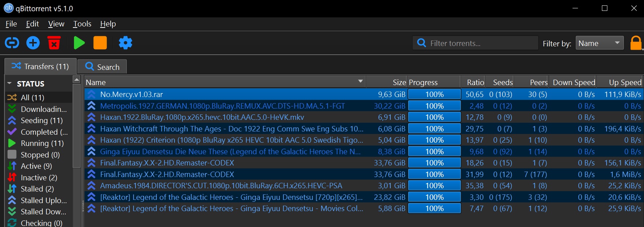Click the Inactive filter red arrows icon
This screenshot has height=227, width=644.
coord(12,177)
